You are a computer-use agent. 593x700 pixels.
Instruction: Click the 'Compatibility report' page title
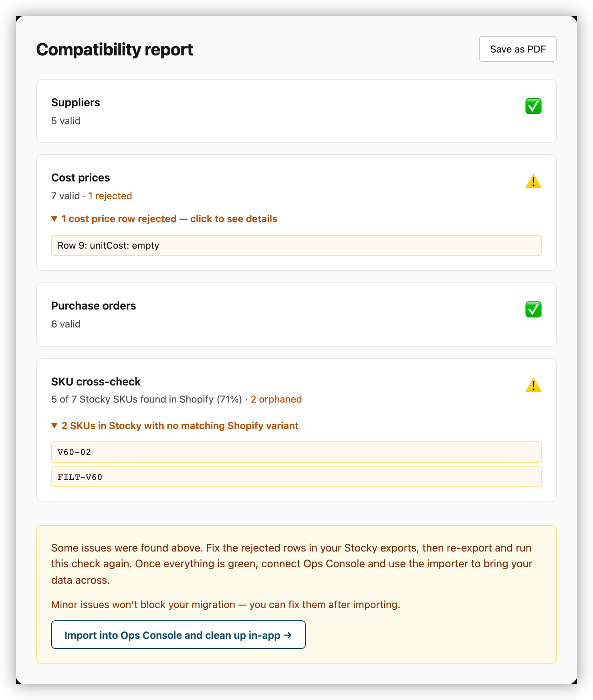[x=115, y=50]
